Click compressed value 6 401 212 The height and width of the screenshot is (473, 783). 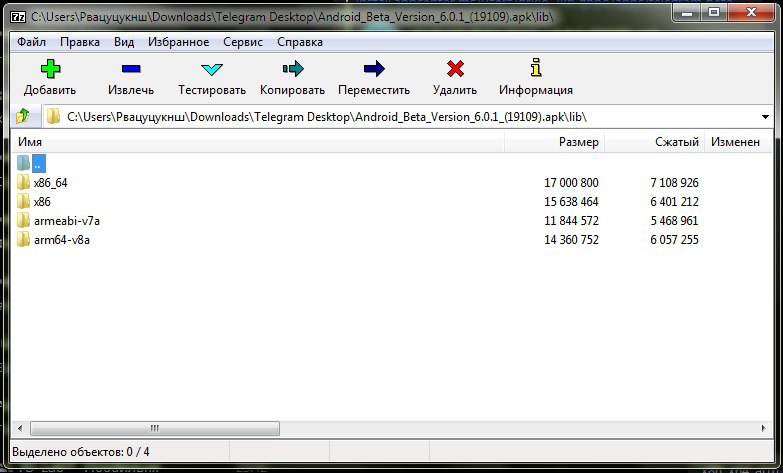(674, 201)
